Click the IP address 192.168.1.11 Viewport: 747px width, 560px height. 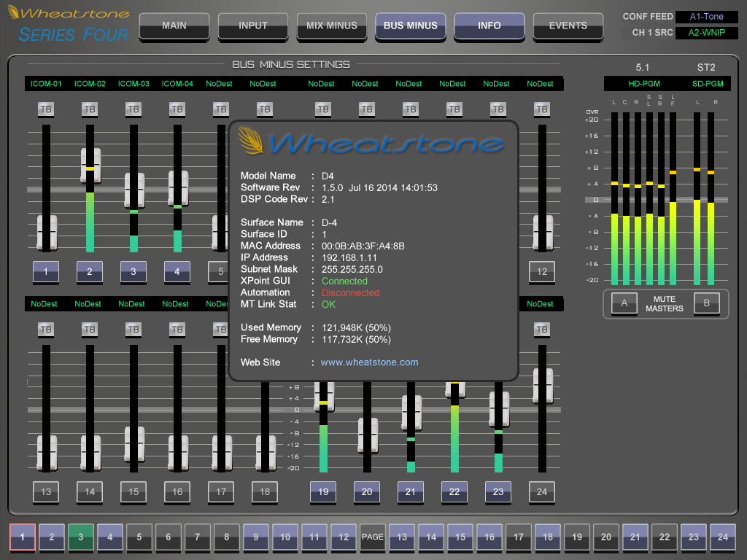pos(349,258)
